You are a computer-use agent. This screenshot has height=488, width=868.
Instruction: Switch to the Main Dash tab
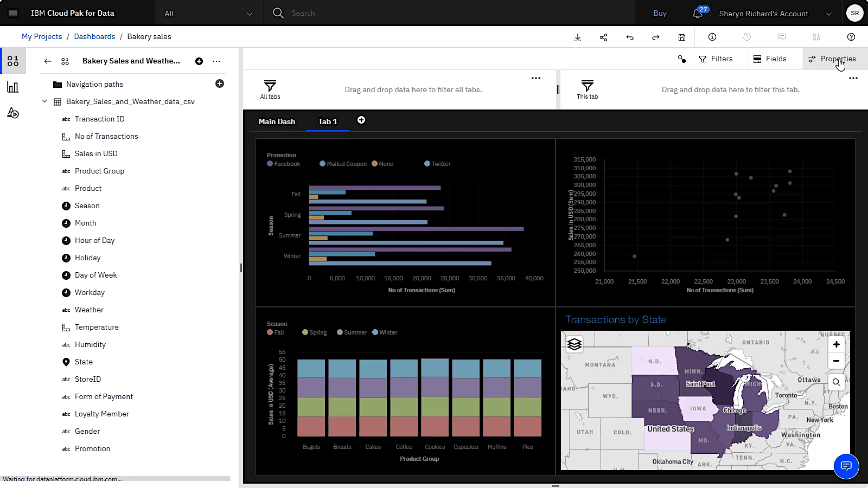277,121
